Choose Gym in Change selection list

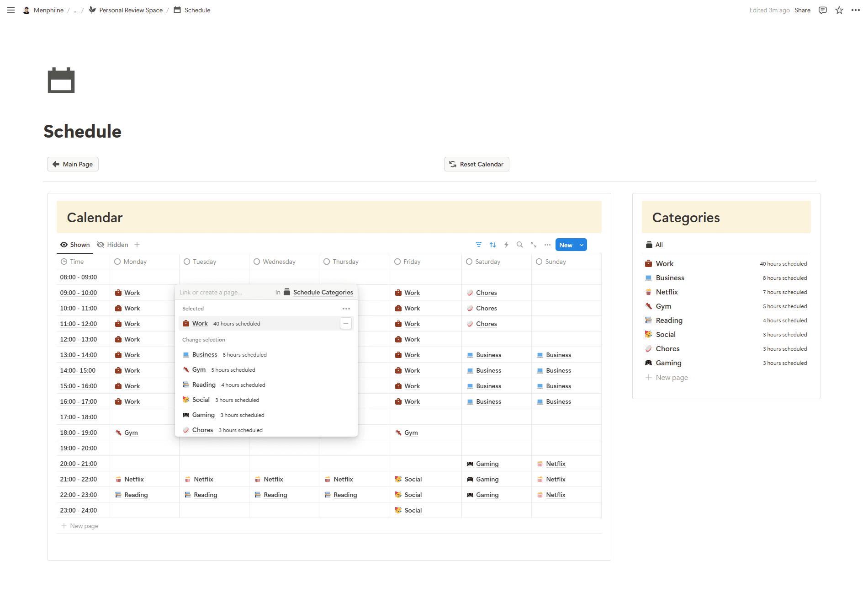266,369
